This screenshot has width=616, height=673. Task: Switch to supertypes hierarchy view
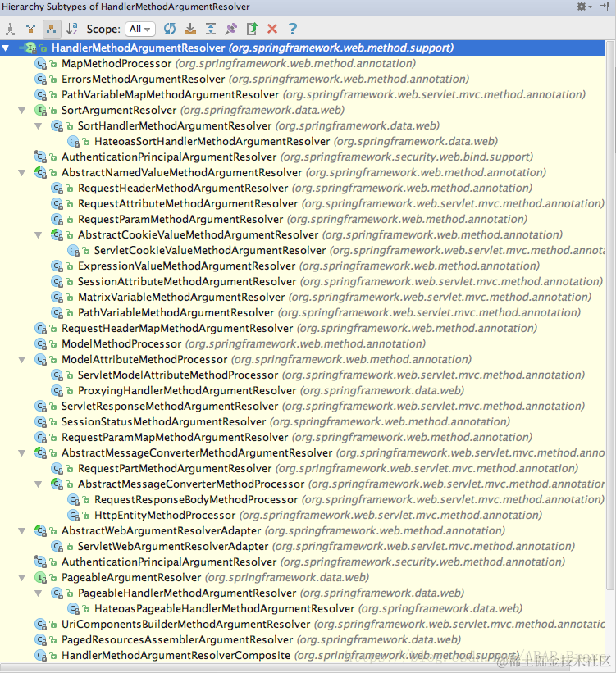(x=30, y=29)
